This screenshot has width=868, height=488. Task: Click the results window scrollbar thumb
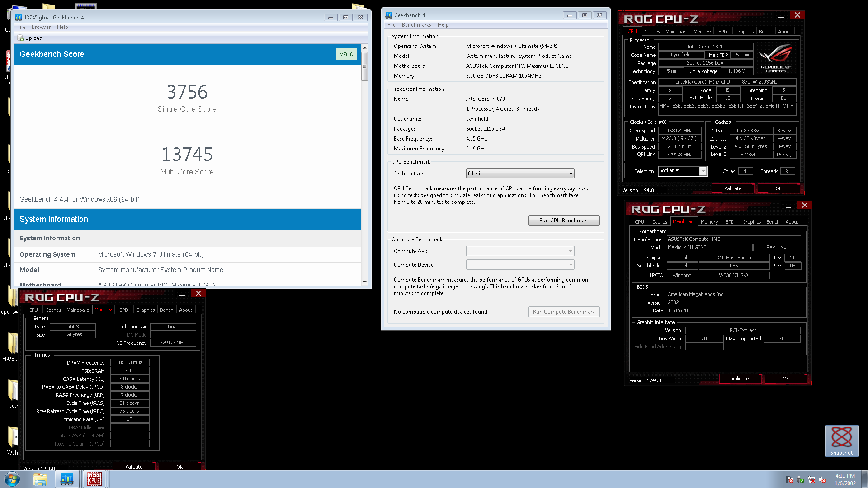[x=365, y=66]
